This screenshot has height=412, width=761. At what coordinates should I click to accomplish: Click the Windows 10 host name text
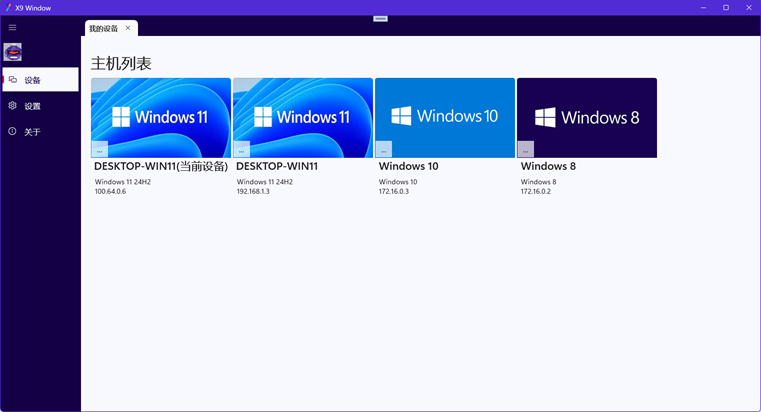408,166
